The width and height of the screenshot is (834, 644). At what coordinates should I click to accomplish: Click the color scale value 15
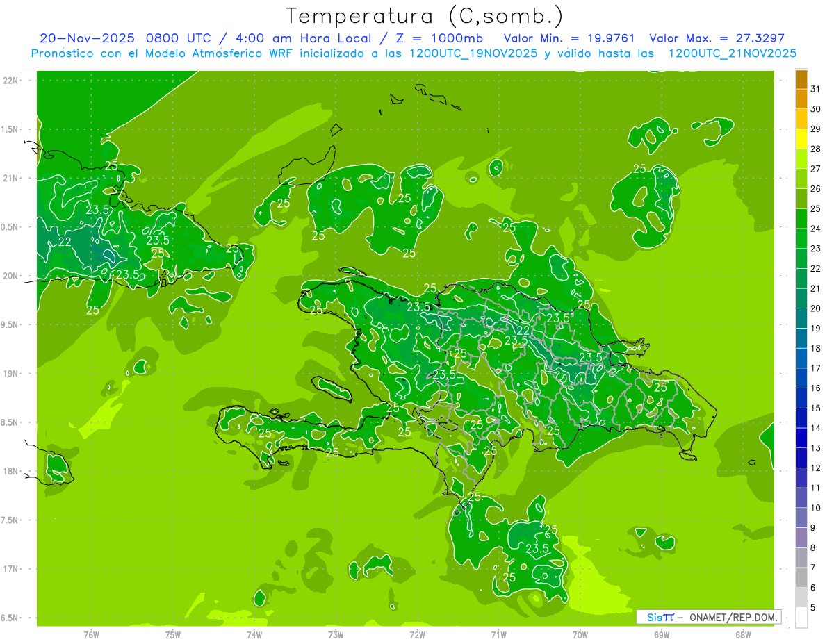[816, 408]
